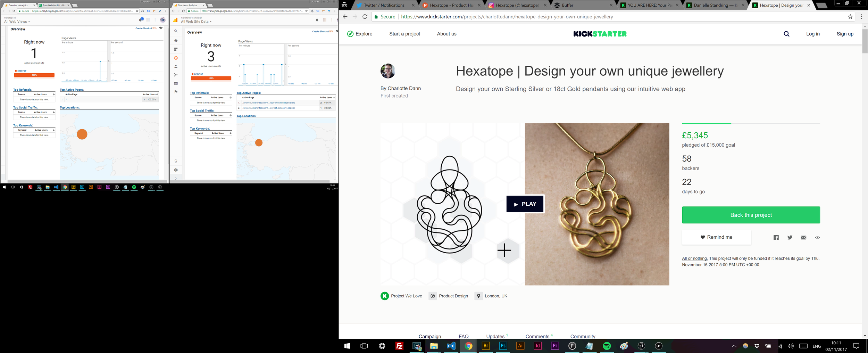Open the Behavior icon in Analytics sidebar
Viewport: 868px width, 353px height.
(176, 83)
